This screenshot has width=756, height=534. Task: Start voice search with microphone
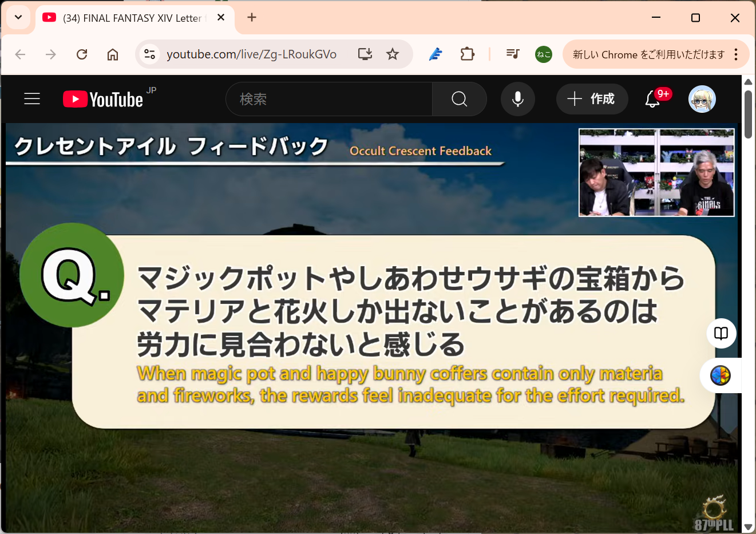[518, 99]
